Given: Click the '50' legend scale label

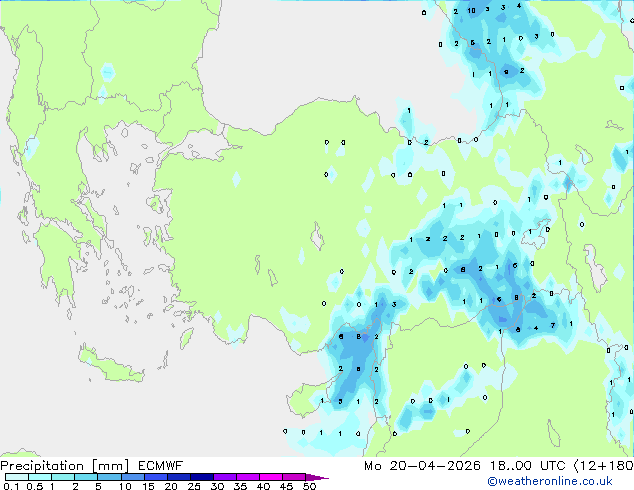Looking at the screenshot, I should point(309,486).
